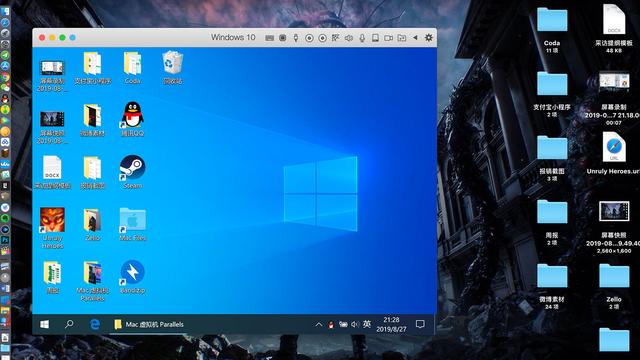Viewport: 640px width, 360px height.
Task: Select the Coda folder on the Mac desktop
Action: [552, 30]
